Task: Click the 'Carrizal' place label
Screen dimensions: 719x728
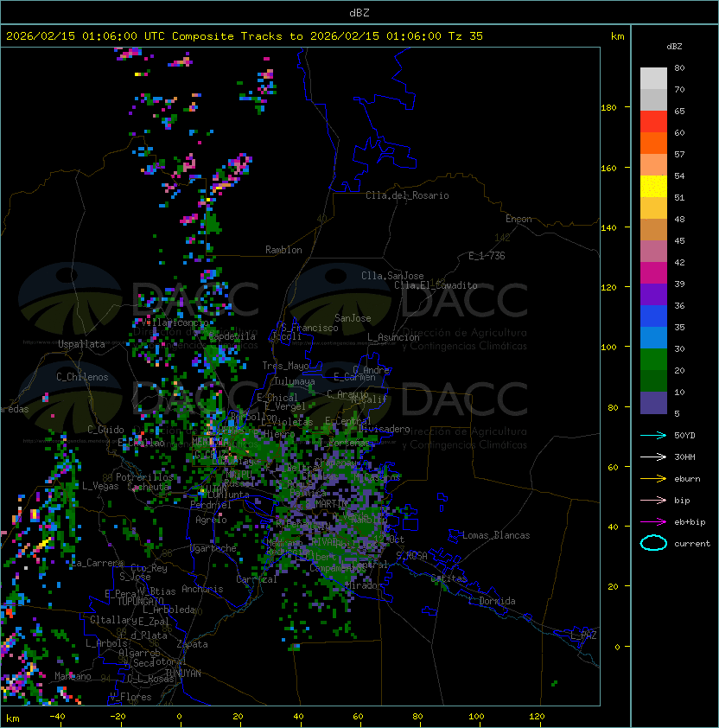Action: point(257,579)
